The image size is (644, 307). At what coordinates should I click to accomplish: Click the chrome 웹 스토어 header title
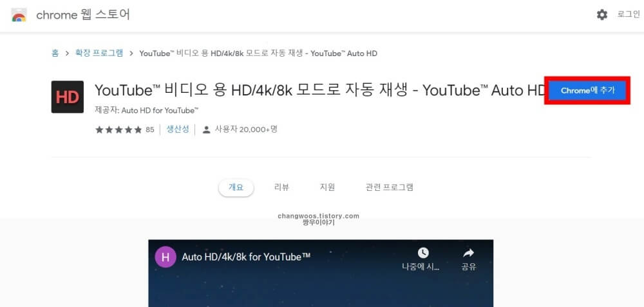click(x=83, y=15)
